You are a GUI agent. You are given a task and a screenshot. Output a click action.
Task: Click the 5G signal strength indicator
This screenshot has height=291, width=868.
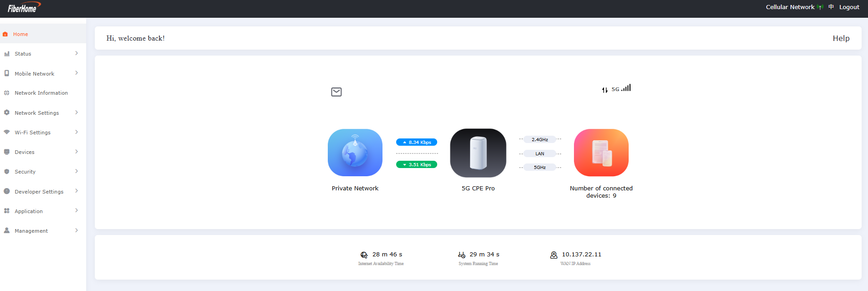pyautogui.click(x=625, y=88)
